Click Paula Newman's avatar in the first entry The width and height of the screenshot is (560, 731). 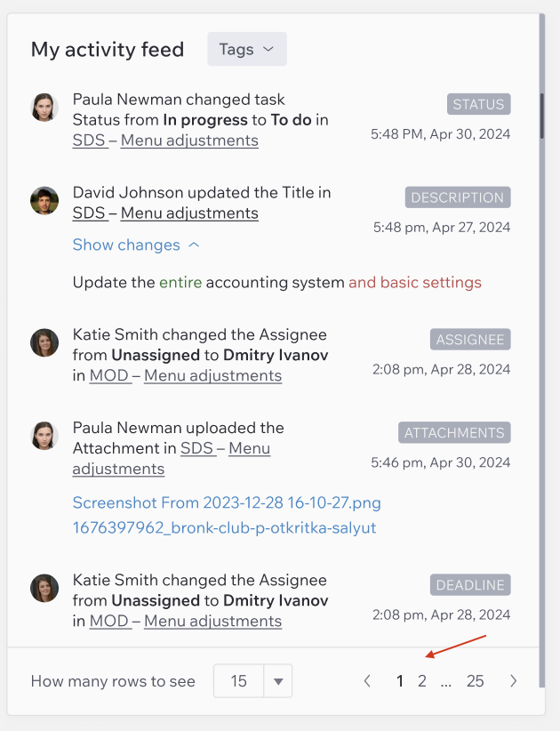tap(44, 108)
